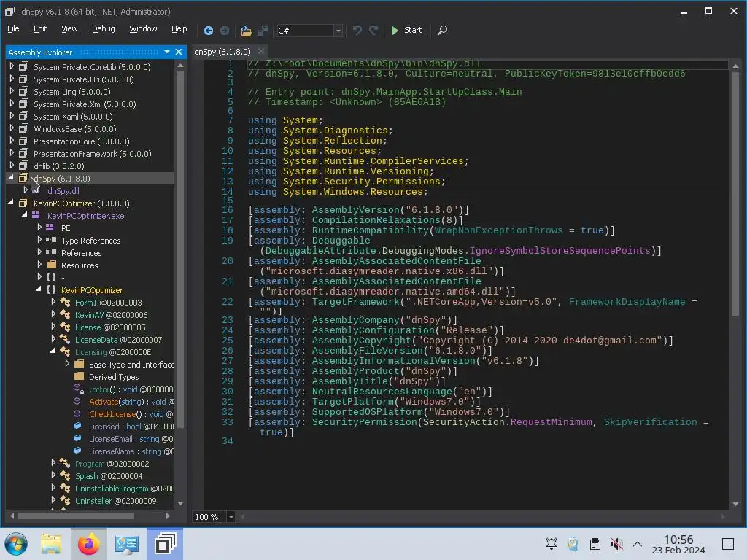Click Assembly Explorer vertical scrollbar
This screenshot has width=747, height=560.
click(181, 249)
